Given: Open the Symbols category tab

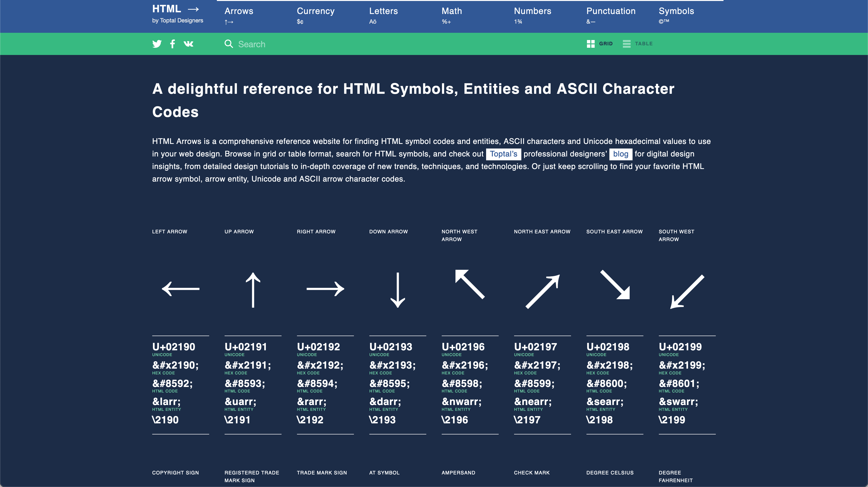Looking at the screenshot, I should (x=676, y=15).
